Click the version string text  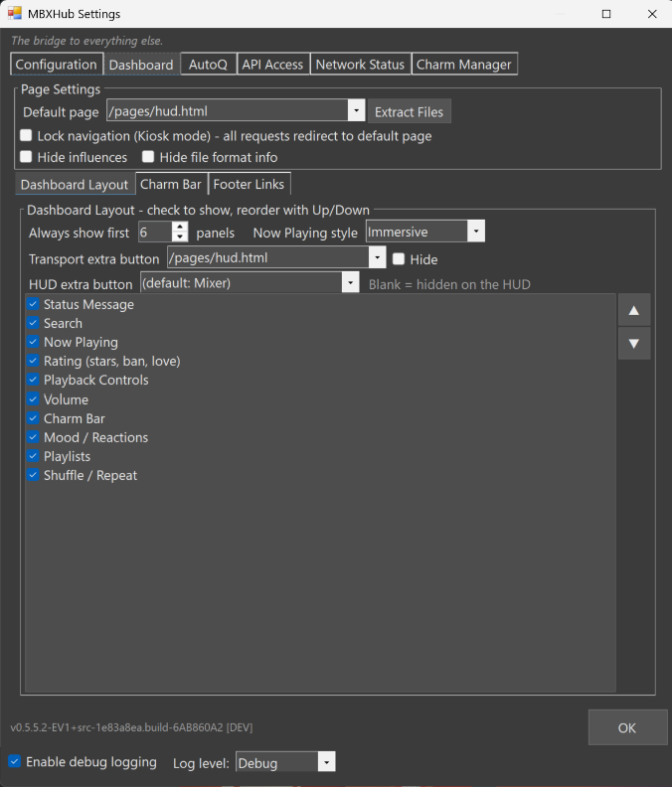pyautogui.click(x=131, y=727)
